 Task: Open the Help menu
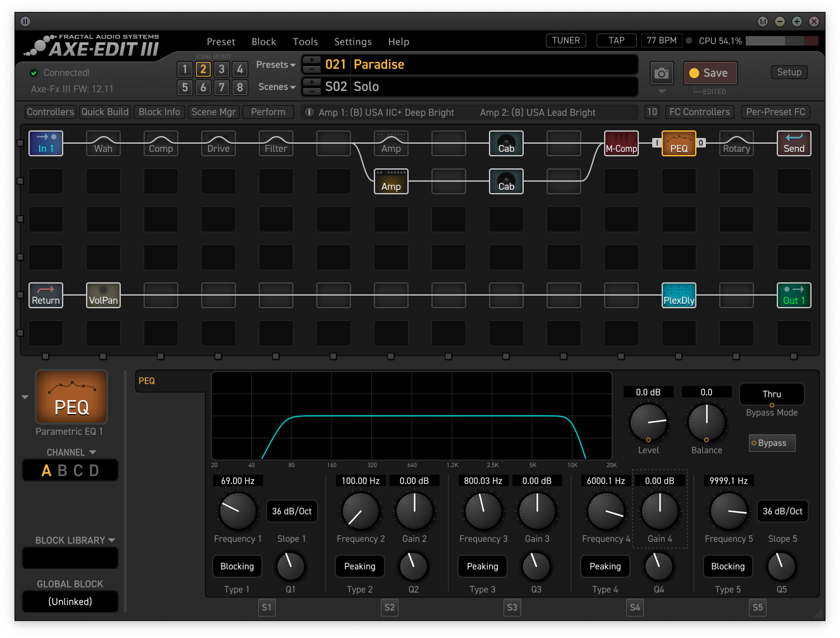[x=398, y=42]
